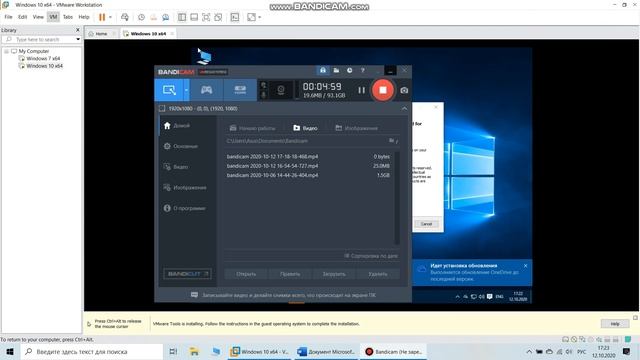Screen dimensions: 640x360
Task: Select file bandicam 2020-10-12 16-54-54-727.mp4
Action: 308,166
